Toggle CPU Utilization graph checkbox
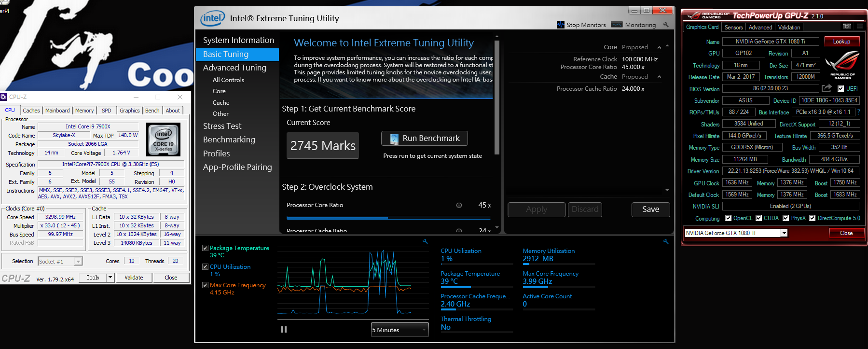The width and height of the screenshot is (868, 349). 206,266
